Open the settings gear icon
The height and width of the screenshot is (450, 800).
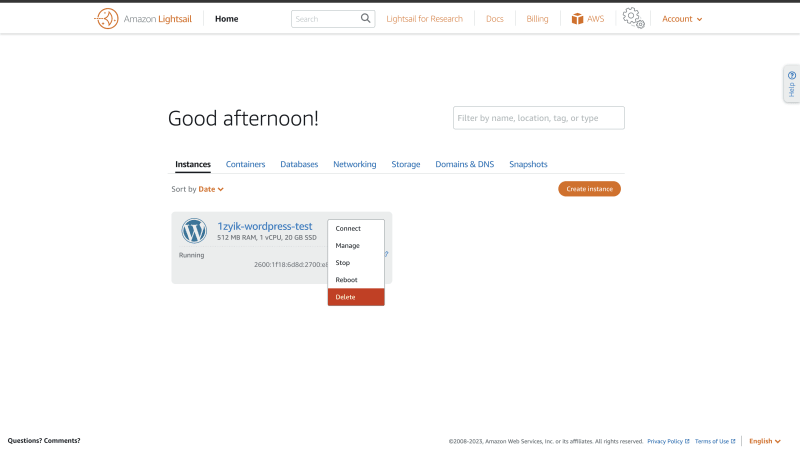pyautogui.click(x=634, y=18)
